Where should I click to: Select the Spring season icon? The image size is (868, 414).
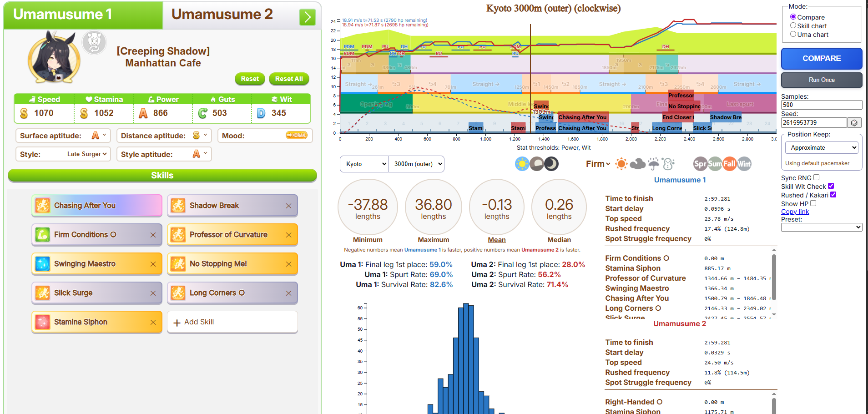tap(700, 164)
